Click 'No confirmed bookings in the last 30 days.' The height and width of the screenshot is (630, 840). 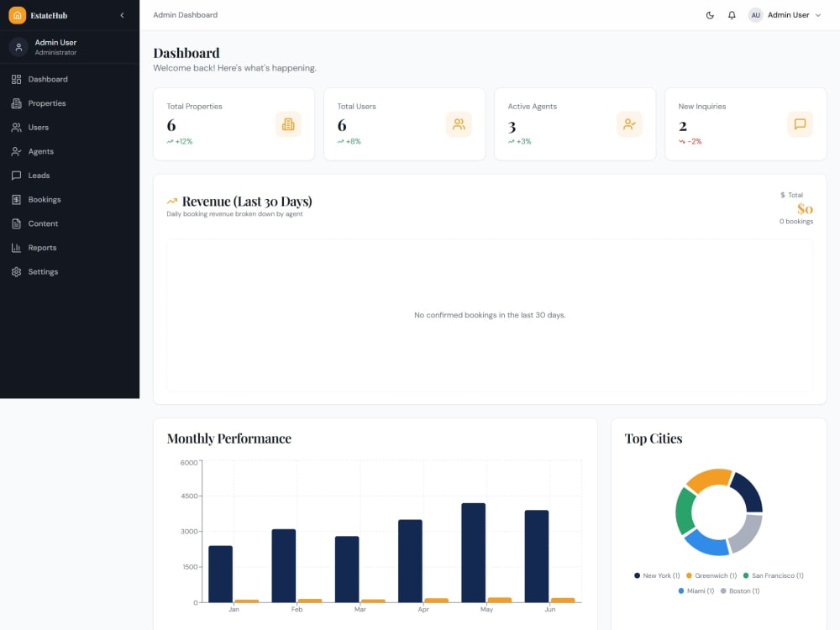click(490, 315)
